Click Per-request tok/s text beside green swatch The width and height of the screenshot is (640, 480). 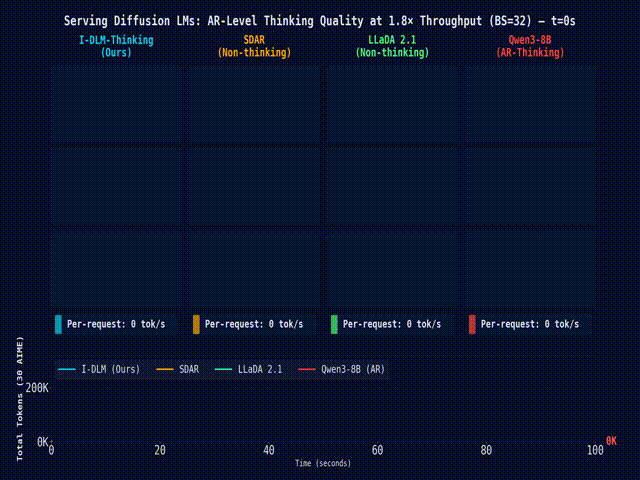pyautogui.click(x=392, y=324)
